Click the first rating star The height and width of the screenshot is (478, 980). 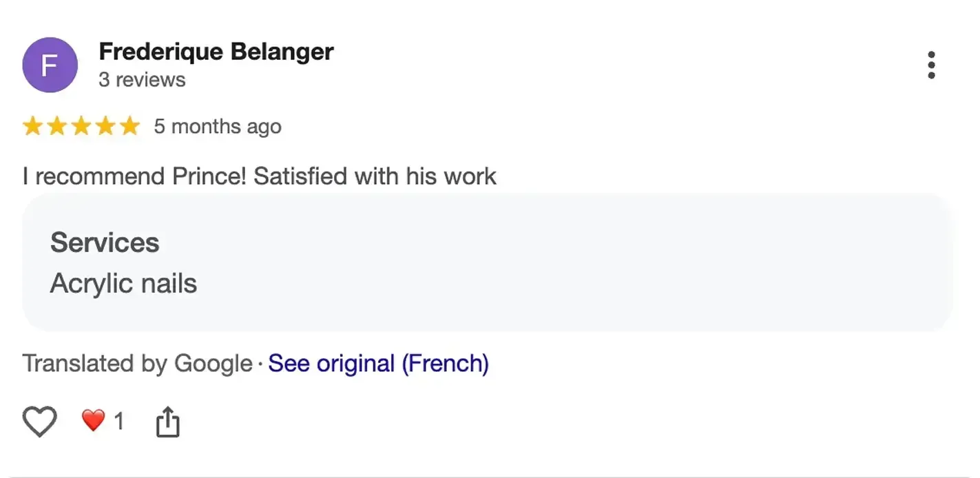[32, 127]
